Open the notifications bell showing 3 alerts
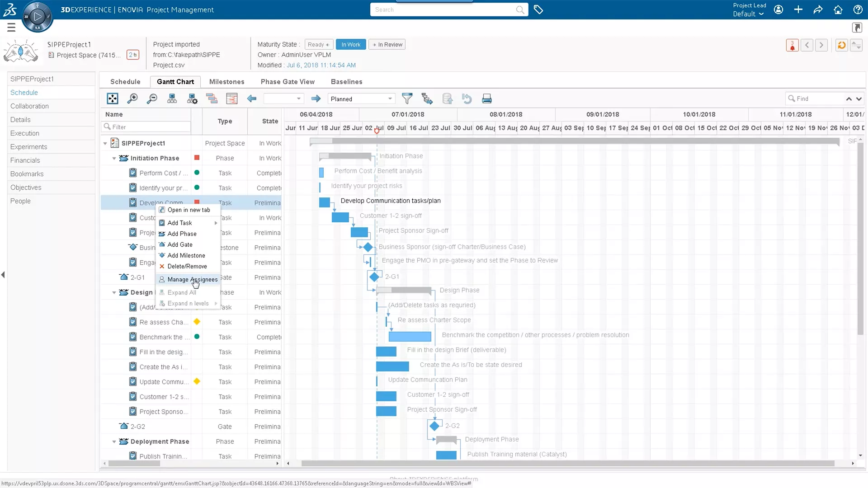Viewport: 868px width, 488px height. [792, 45]
